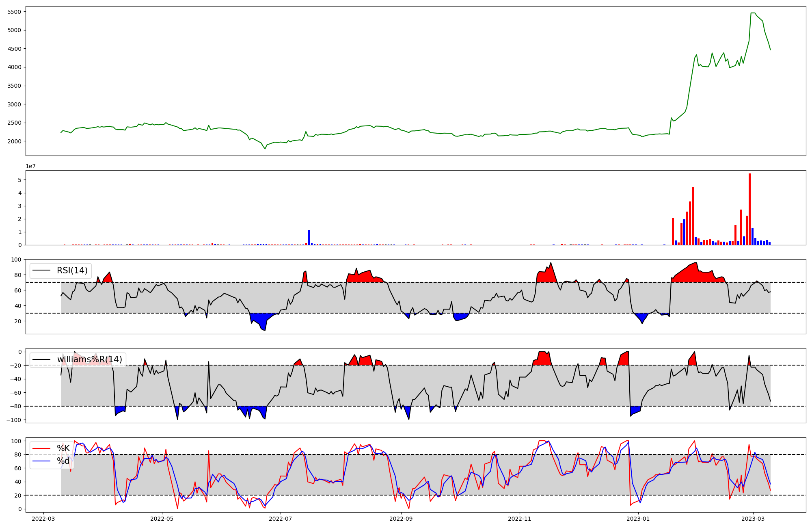This screenshot has width=812, height=528.
Task: Select the %K legend text
Action: 63,448
